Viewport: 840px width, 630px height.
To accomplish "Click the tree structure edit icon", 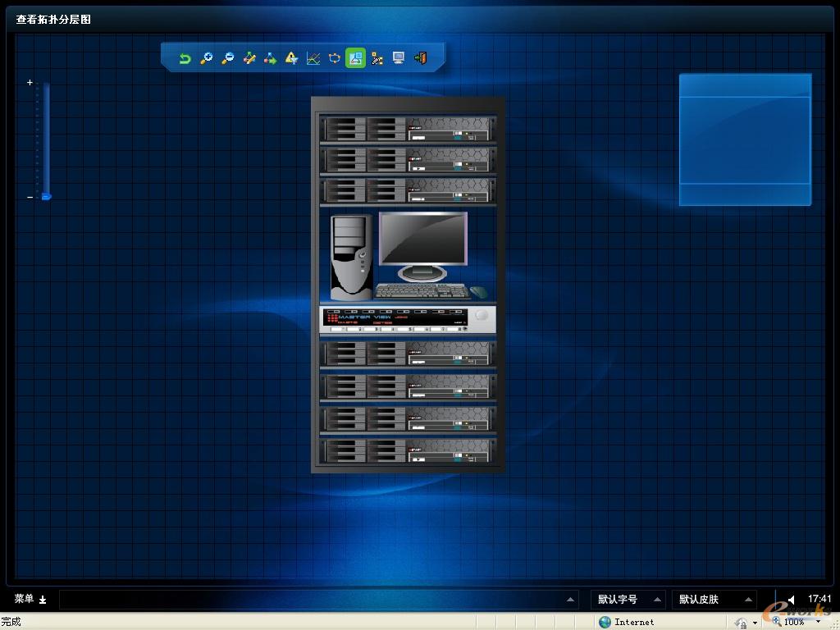I will pos(377,58).
